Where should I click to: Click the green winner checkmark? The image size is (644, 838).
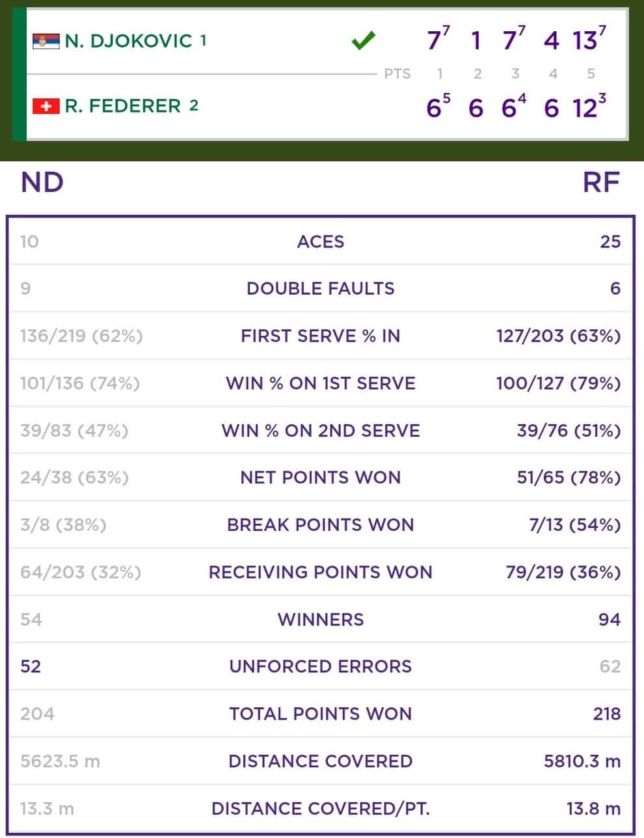pyautogui.click(x=363, y=42)
